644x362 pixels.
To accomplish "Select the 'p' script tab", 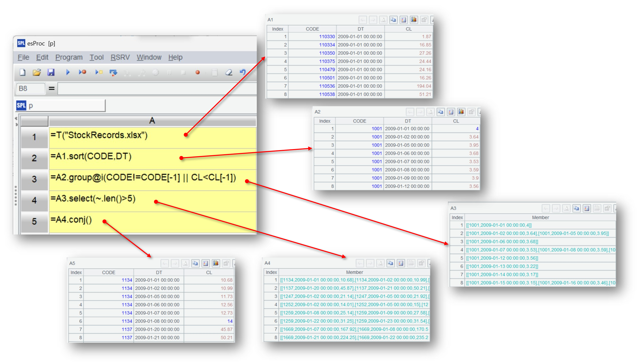I will pos(61,106).
